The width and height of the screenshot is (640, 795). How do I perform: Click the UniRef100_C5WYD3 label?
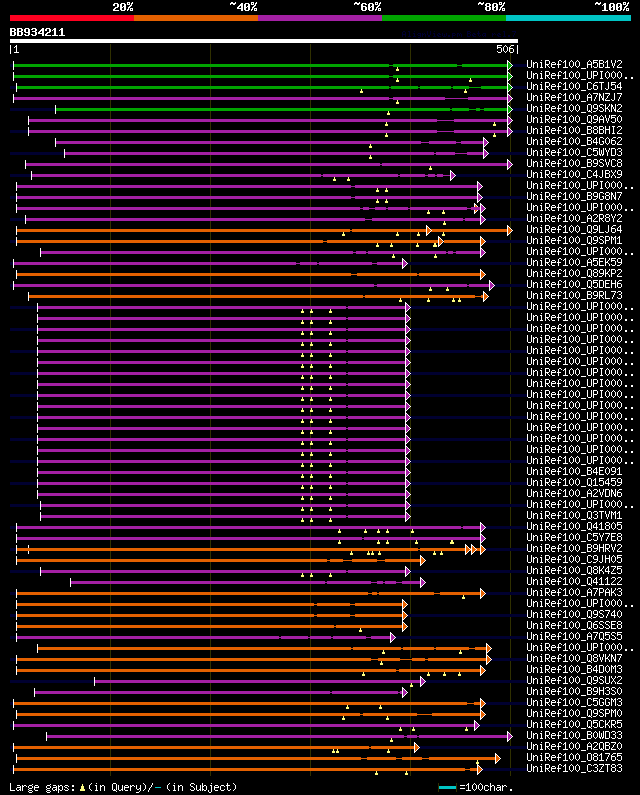tap(574, 153)
